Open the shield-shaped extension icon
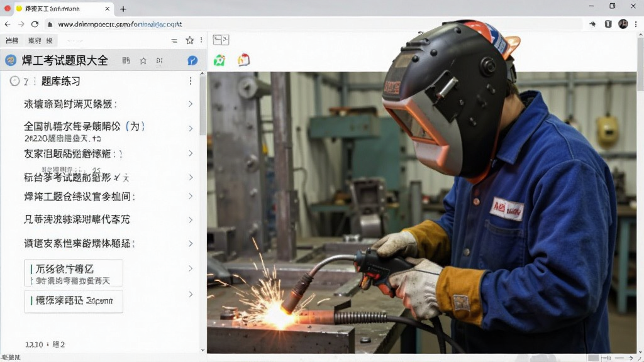This screenshot has height=362, width=644. point(608,25)
